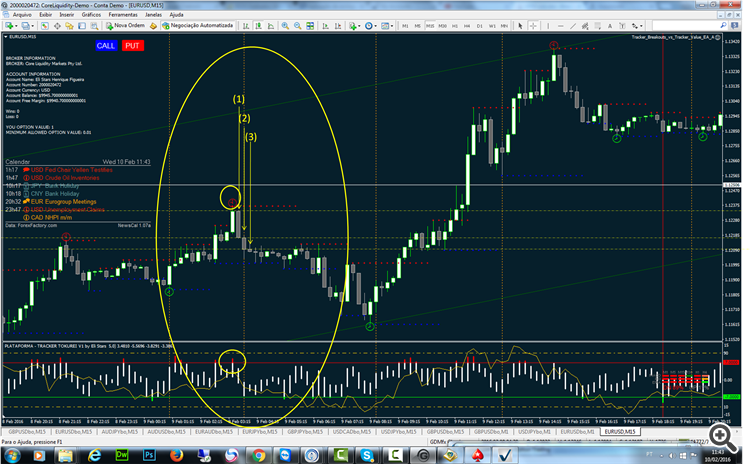Switch to the AUDJPYbo,M15 chart tab

coord(120,431)
